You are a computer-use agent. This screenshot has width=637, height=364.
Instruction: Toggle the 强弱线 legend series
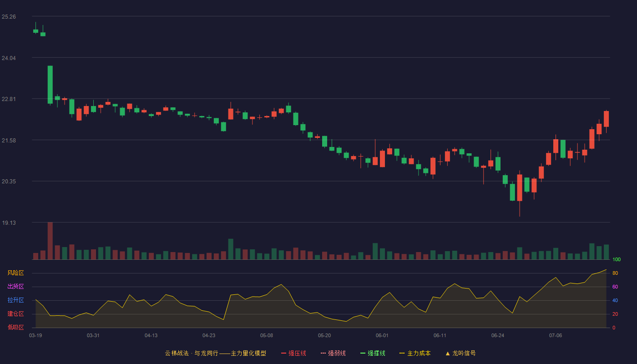click(x=333, y=353)
